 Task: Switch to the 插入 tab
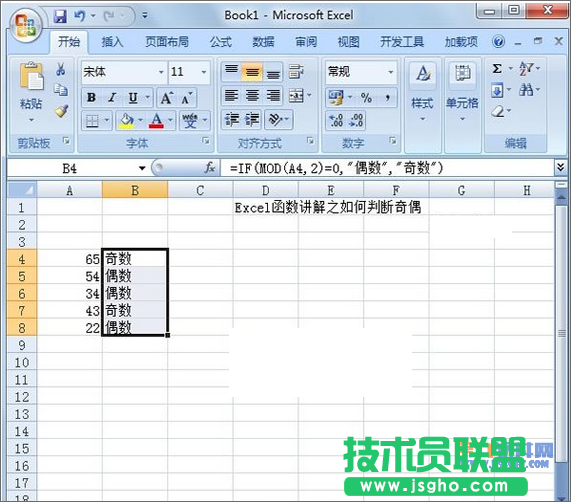[112, 42]
